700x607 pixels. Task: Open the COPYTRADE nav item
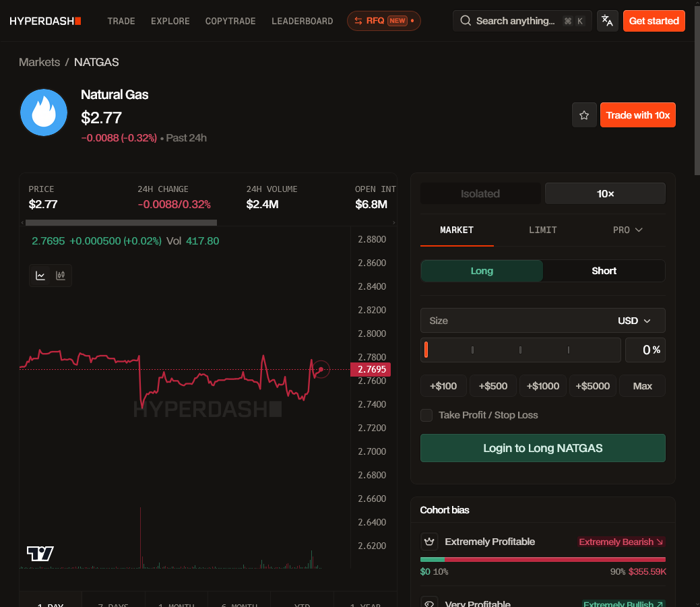point(230,21)
